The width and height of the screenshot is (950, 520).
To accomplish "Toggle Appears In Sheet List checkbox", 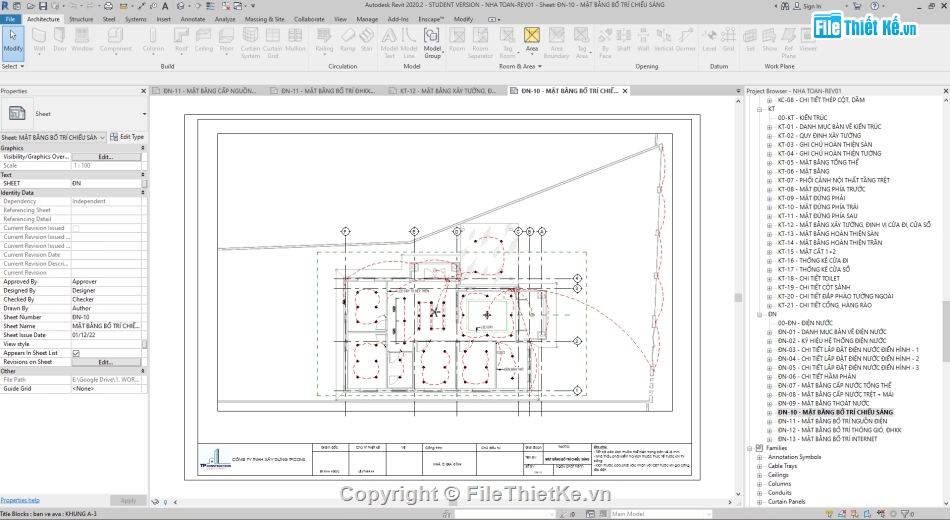I will coord(76,353).
